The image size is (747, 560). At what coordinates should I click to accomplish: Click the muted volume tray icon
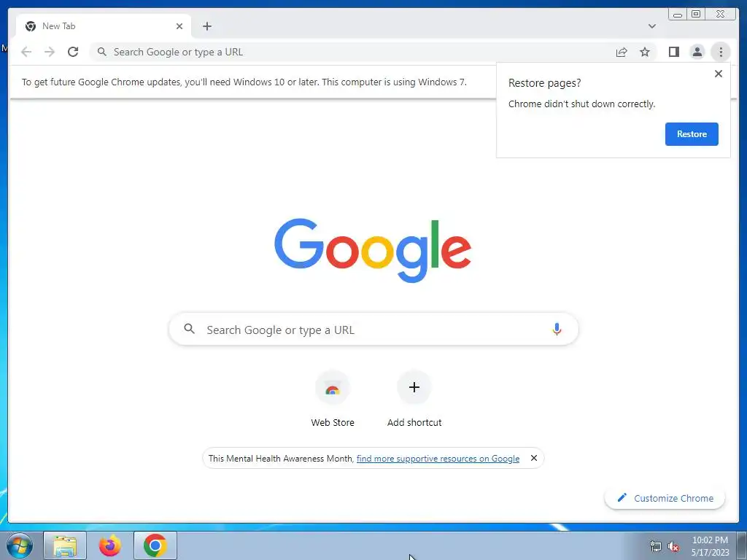pos(673,546)
